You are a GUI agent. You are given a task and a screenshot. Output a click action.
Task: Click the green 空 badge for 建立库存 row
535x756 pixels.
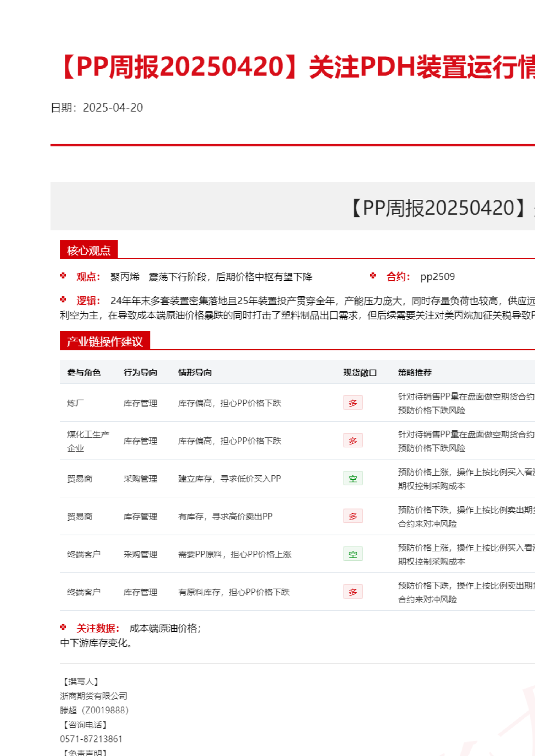pyautogui.click(x=353, y=478)
